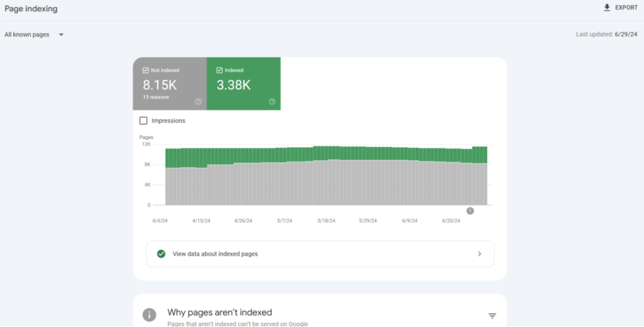The width and height of the screenshot is (644, 327).
Task: Click the chevron arrow on View data row
Action: pyautogui.click(x=479, y=254)
